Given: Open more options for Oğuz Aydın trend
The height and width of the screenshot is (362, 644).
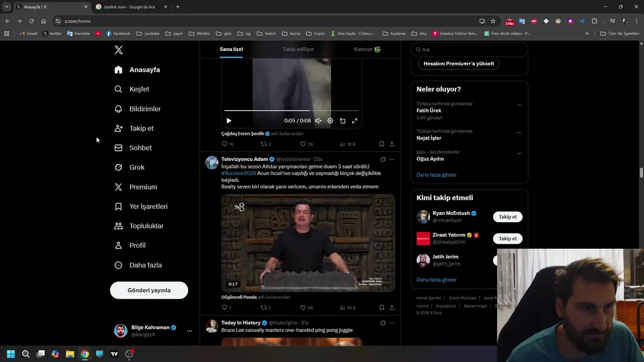Looking at the screenshot, I should click(x=519, y=153).
